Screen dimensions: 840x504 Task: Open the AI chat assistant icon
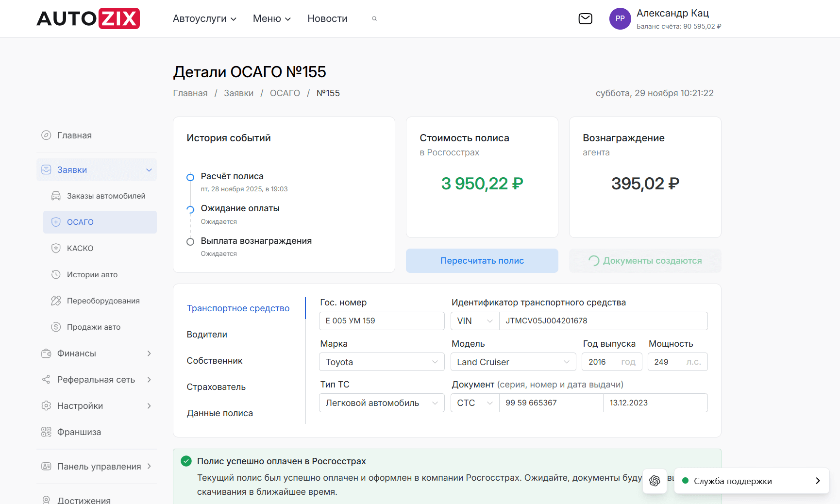point(655,481)
